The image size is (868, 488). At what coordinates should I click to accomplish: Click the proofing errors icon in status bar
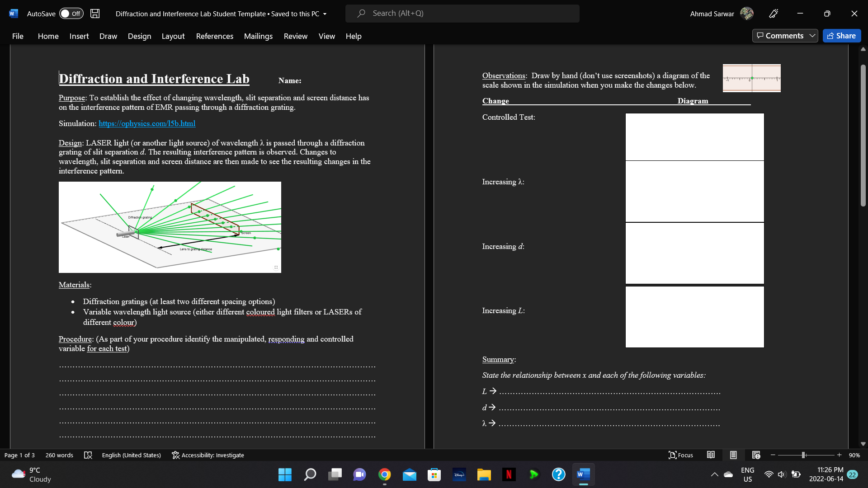pyautogui.click(x=88, y=455)
